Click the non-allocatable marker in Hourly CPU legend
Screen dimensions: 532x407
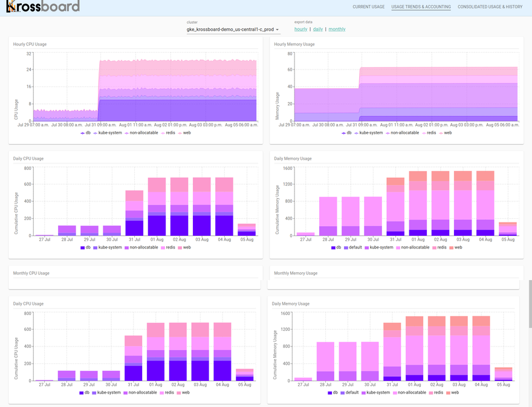(x=127, y=133)
